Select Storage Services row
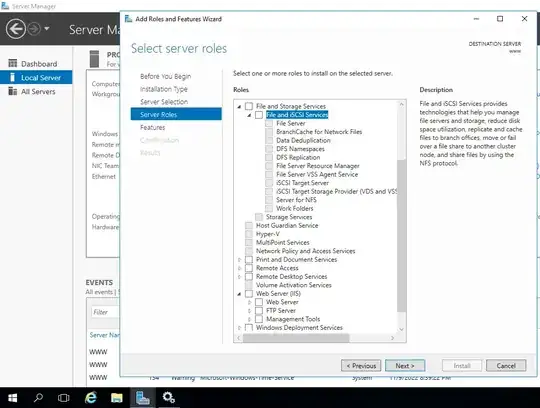540x408 pixels. coord(289,217)
